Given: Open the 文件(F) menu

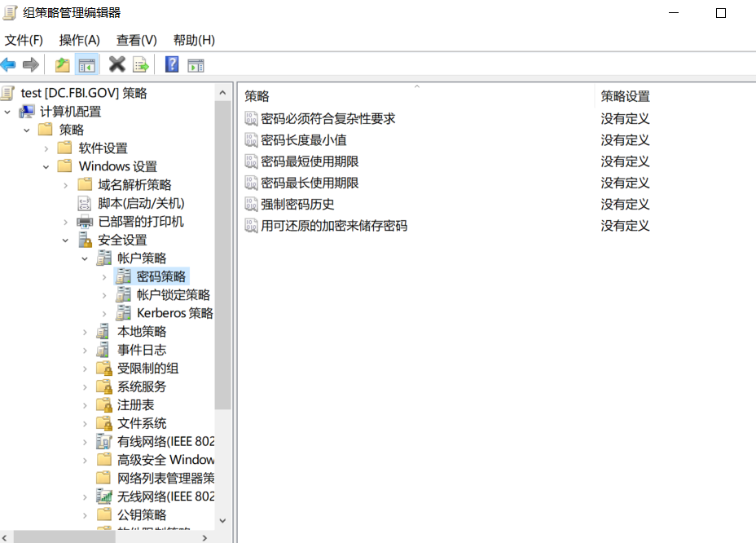Looking at the screenshot, I should coord(24,40).
